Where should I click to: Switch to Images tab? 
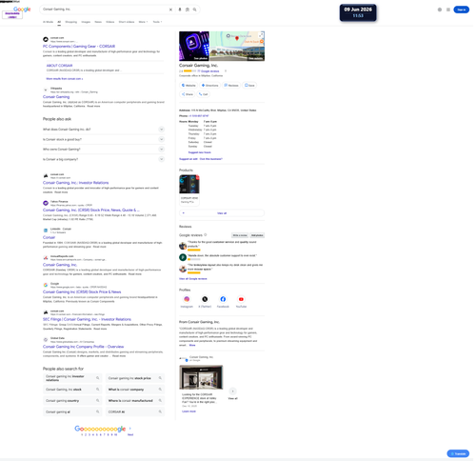pos(86,22)
